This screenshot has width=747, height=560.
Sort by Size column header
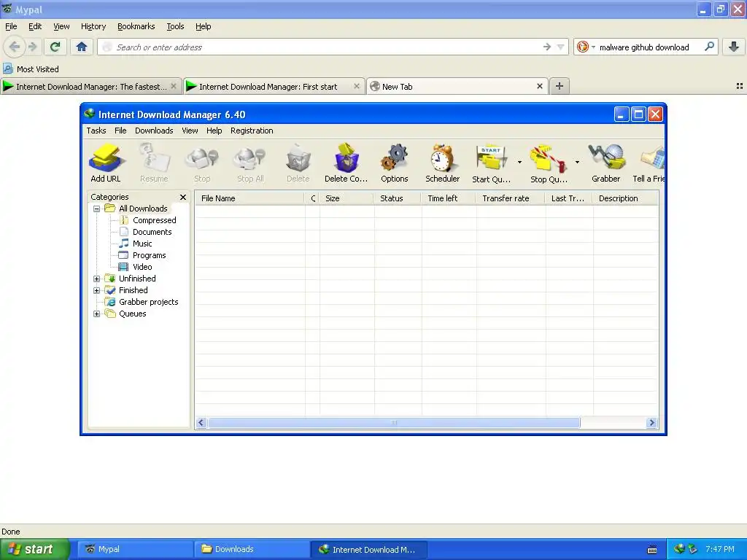347,198
